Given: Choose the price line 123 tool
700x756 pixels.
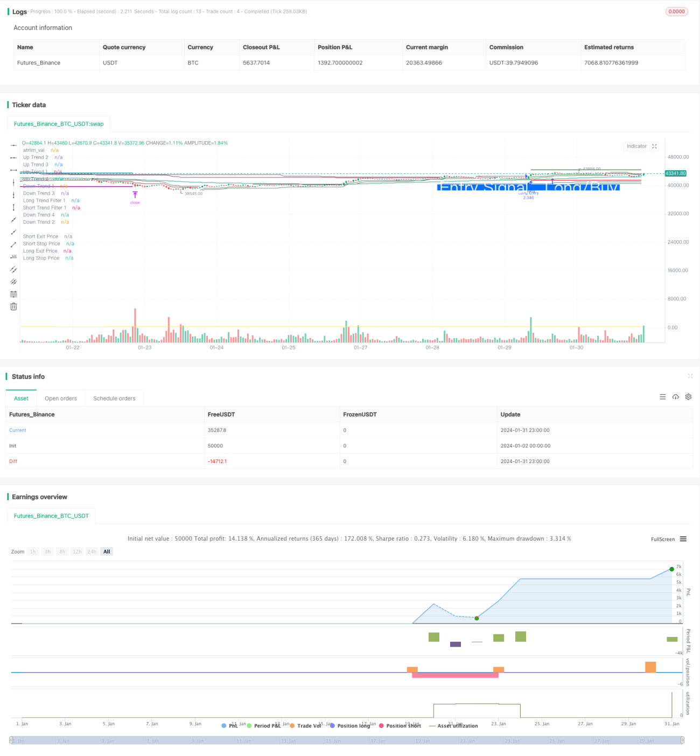Looking at the screenshot, I should 13,257.
